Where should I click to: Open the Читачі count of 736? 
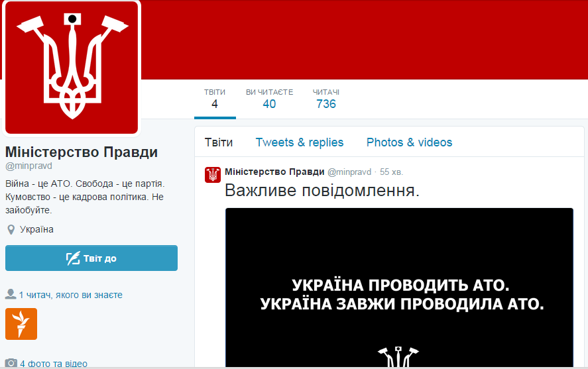click(326, 99)
